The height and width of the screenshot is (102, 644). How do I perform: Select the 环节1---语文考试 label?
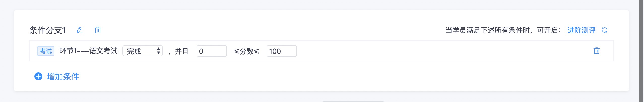pos(88,51)
